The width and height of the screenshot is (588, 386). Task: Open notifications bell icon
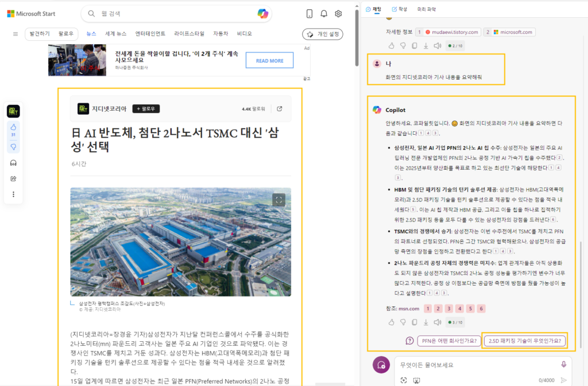(x=324, y=14)
